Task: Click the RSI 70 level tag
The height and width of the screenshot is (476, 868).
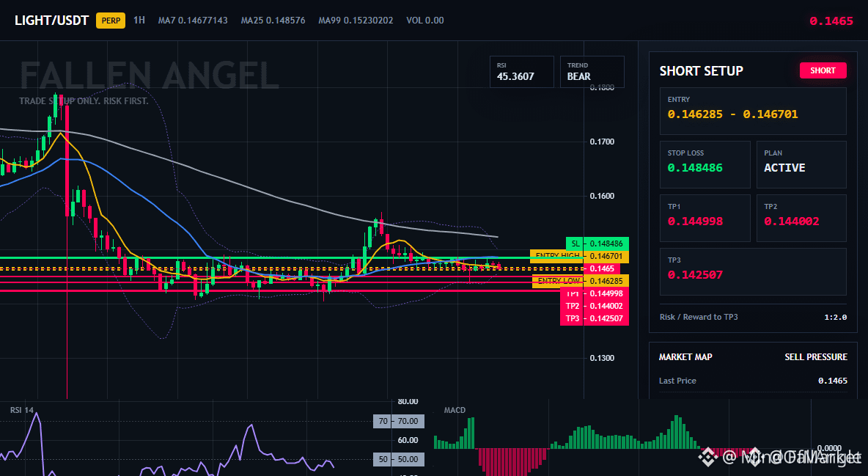Action: tap(399, 421)
